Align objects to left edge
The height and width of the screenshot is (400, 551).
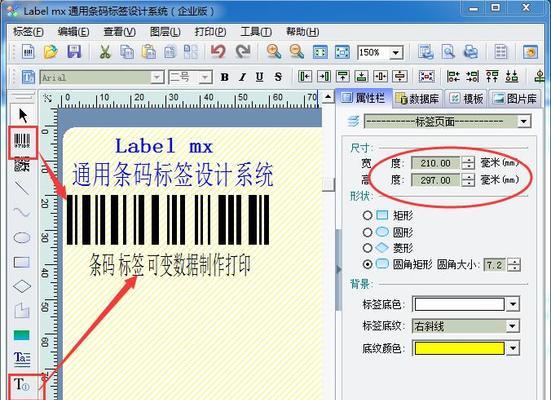click(305, 76)
